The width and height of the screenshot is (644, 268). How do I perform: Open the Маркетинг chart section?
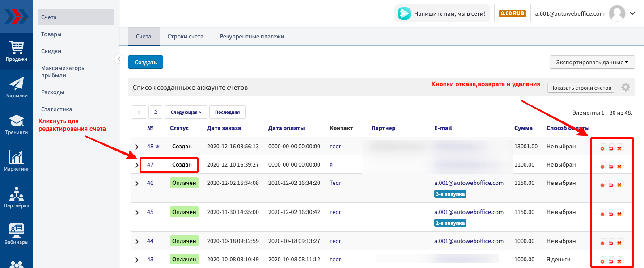pyautogui.click(x=17, y=161)
